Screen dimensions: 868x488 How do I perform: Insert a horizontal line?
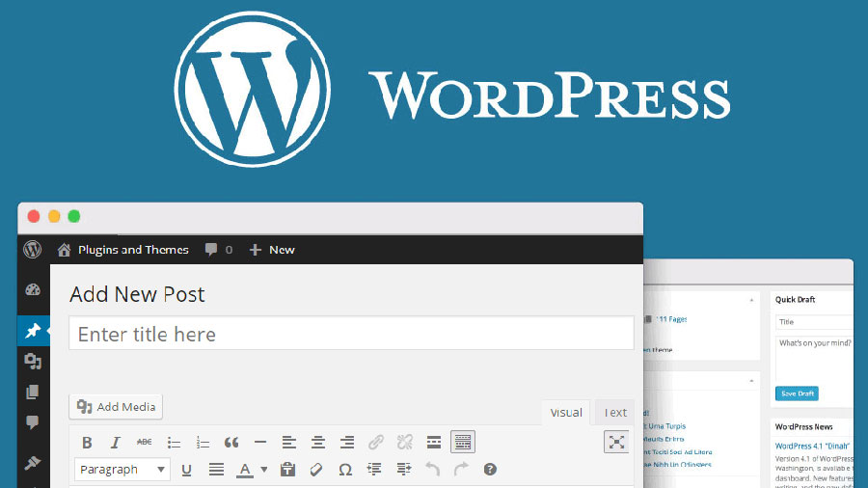[260, 442]
